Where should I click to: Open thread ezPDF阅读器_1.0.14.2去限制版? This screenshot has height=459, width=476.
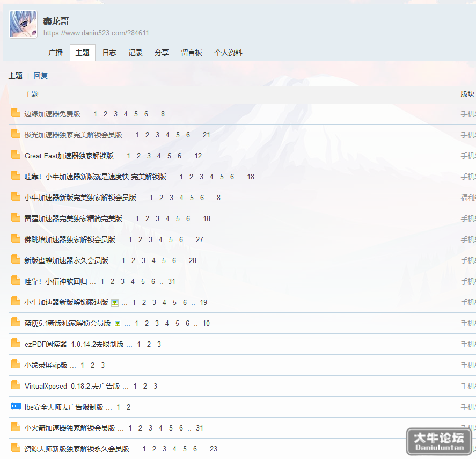tap(74, 345)
